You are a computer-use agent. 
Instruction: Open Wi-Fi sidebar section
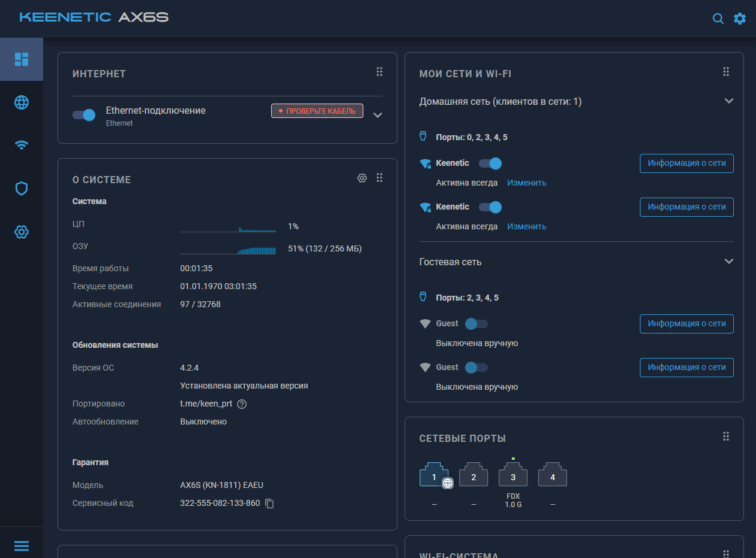pos(22,145)
